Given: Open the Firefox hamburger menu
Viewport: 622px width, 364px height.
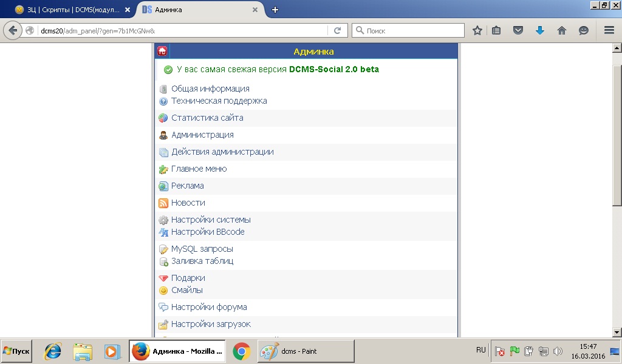Looking at the screenshot, I should (609, 30).
